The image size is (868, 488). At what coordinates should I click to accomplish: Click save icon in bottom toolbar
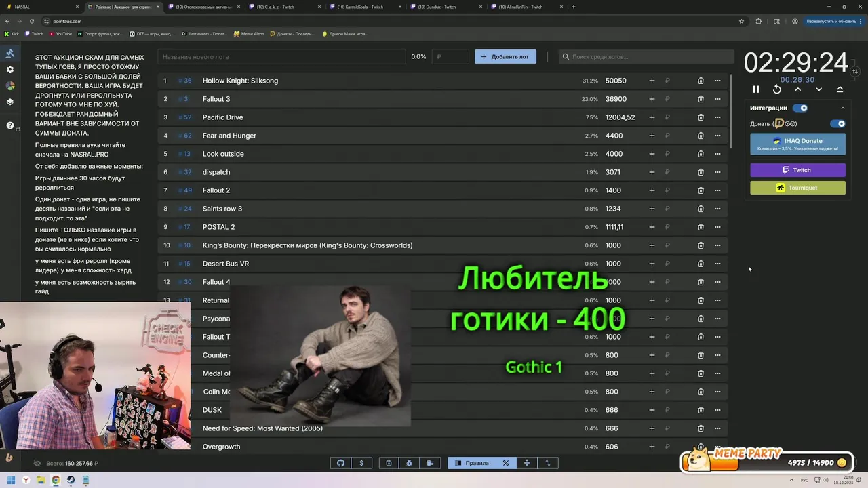(389, 463)
